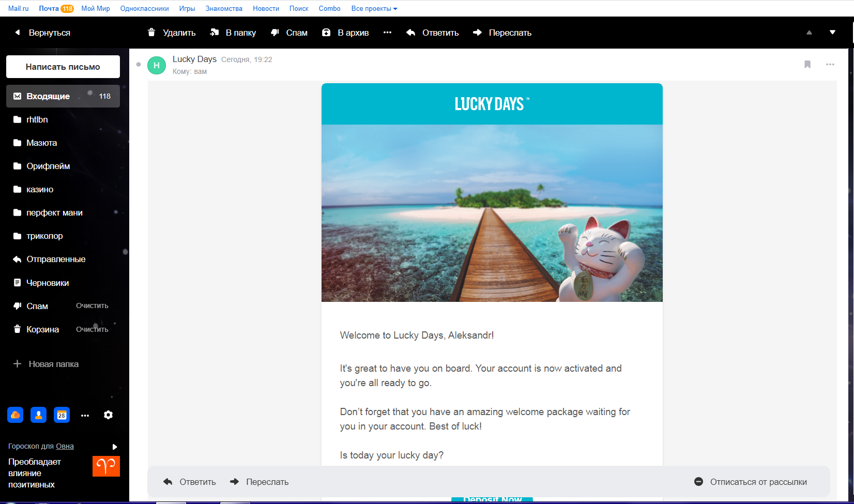
Task: Click the green sender avatar H
Action: [x=157, y=65]
